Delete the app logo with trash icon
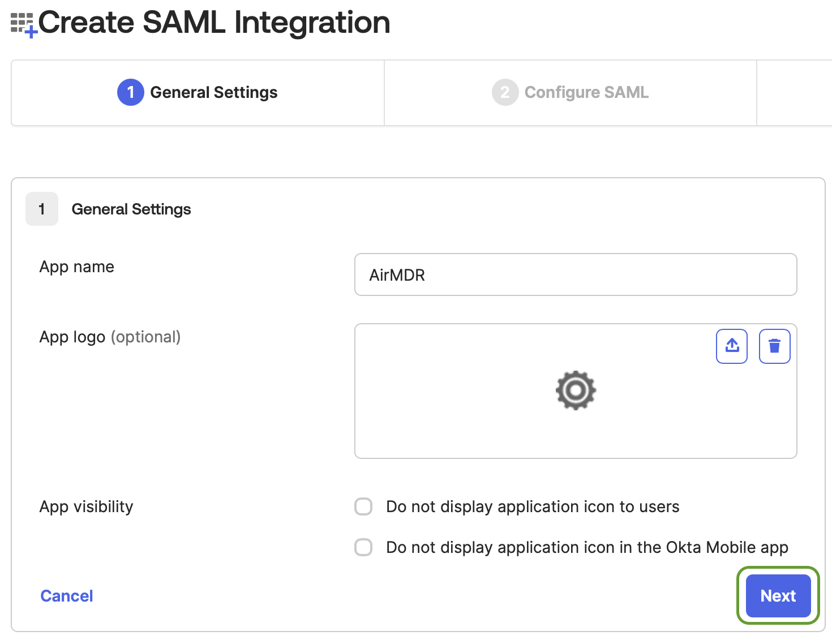The height and width of the screenshot is (644, 832). 774,346
